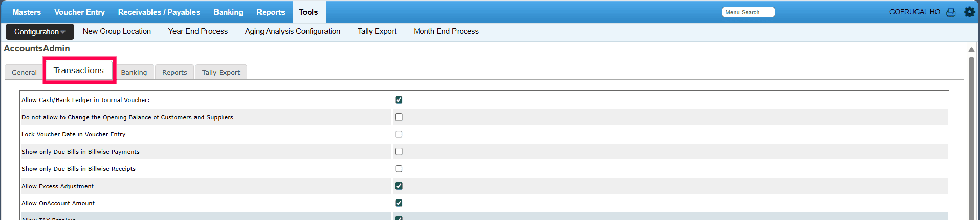Uncheck Allow Excess Adjustment checkbox
The image size is (980, 220).
coord(399,186)
